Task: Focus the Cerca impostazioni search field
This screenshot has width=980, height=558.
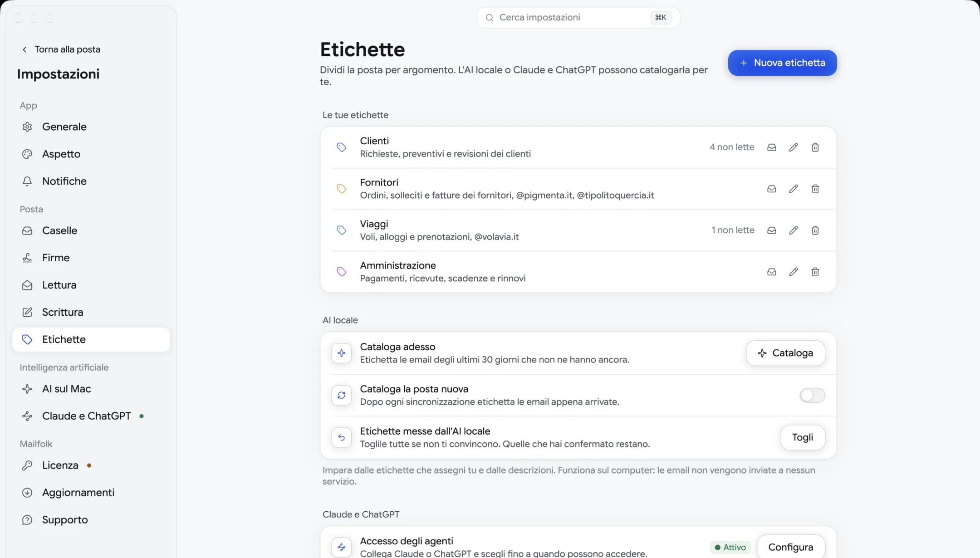Action: click(x=578, y=18)
